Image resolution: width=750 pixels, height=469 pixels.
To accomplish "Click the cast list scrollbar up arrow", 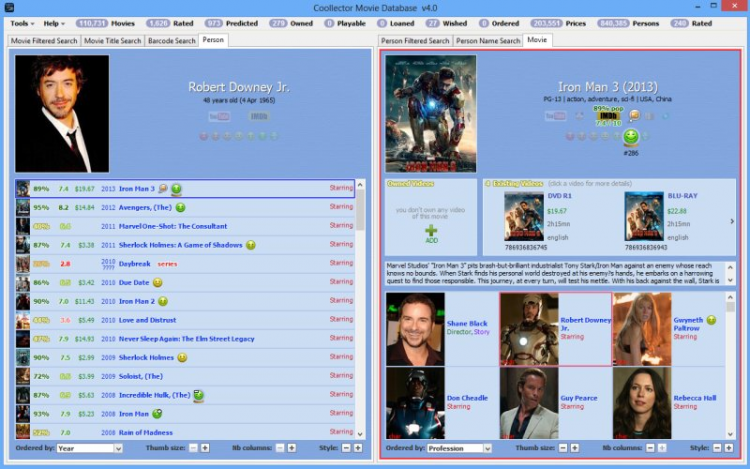I will pos(730,297).
